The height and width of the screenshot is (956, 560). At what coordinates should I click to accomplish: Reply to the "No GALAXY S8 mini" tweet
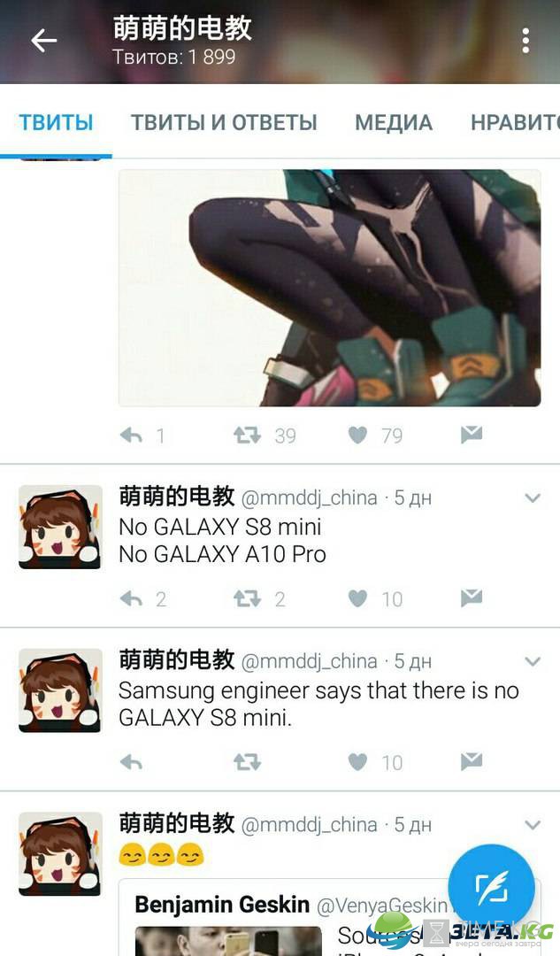(131, 598)
